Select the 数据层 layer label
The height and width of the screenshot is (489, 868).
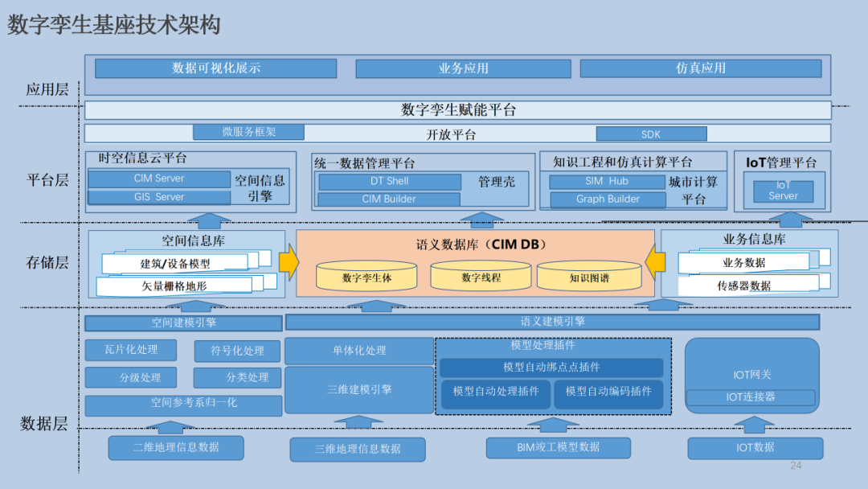tap(43, 424)
